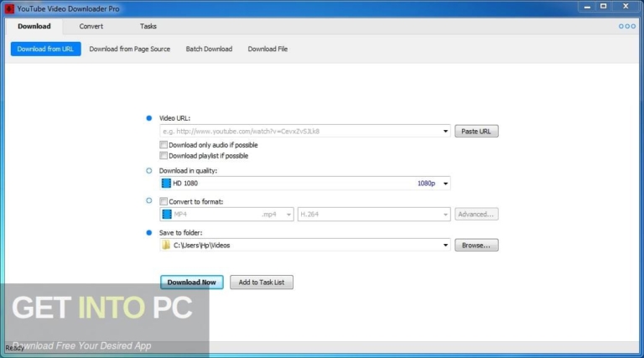This screenshot has height=358, width=644.
Task: Maximize the Downloader Pro window
Action: [x=604, y=7]
